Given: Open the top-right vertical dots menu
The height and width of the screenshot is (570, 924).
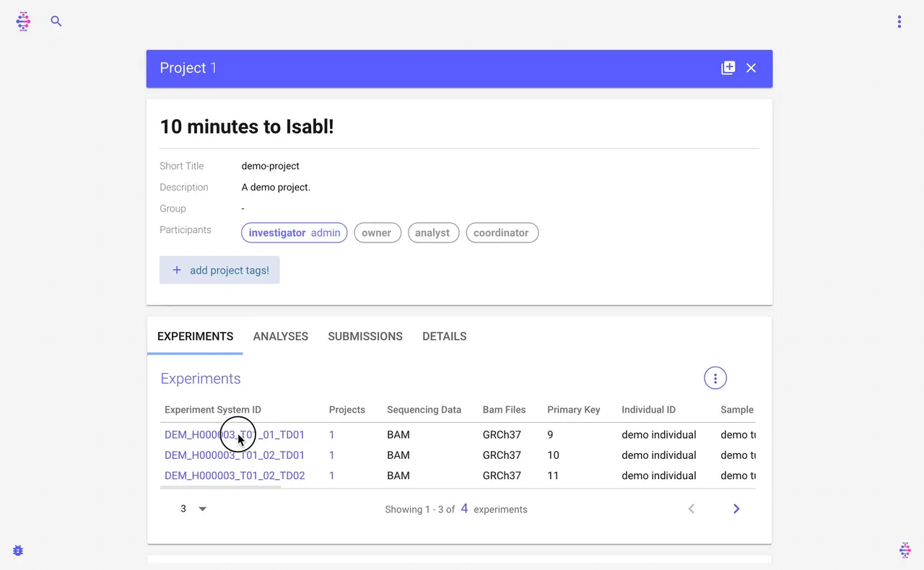Looking at the screenshot, I should click(x=899, y=22).
